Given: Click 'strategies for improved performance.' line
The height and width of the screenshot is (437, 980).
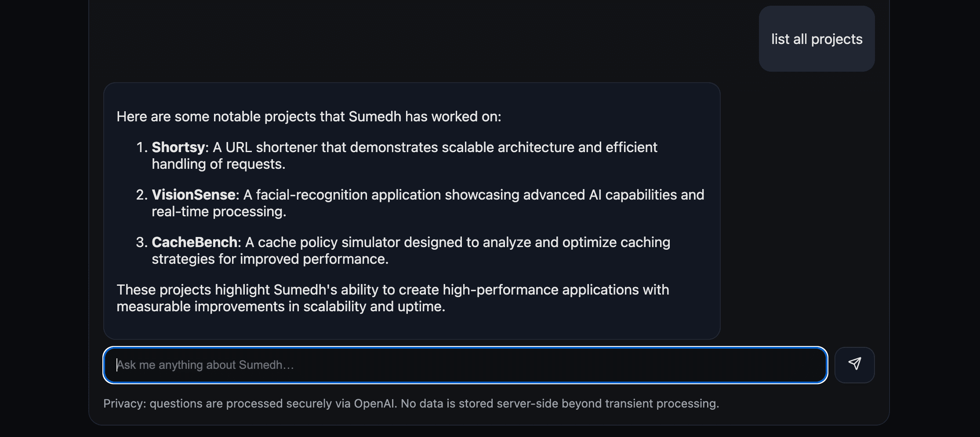Looking at the screenshot, I should click(x=270, y=259).
